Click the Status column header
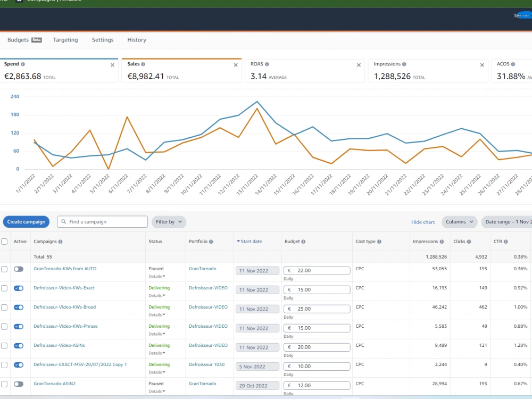 tap(155, 242)
